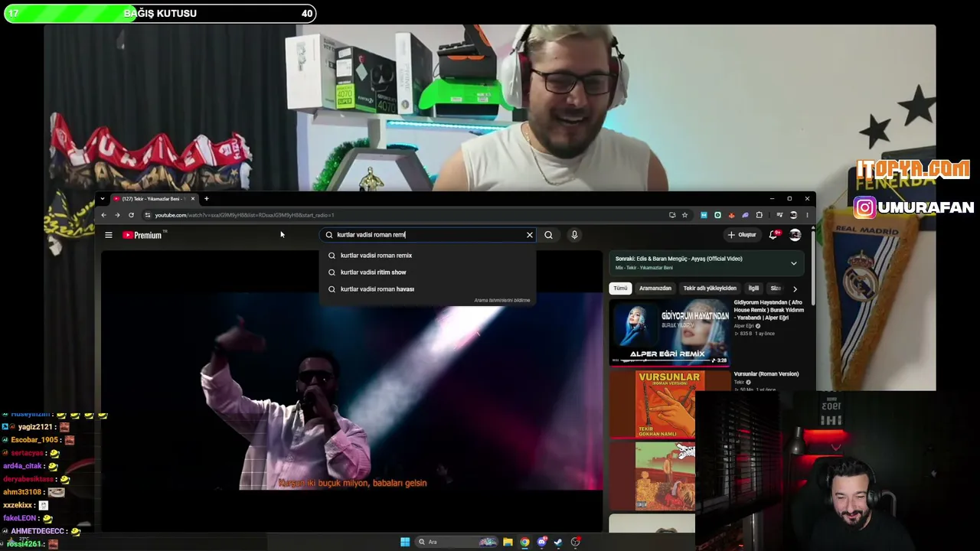Viewport: 980px width, 551px height.
Task: Open Chrome's three-dot menu
Action: (x=806, y=215)
